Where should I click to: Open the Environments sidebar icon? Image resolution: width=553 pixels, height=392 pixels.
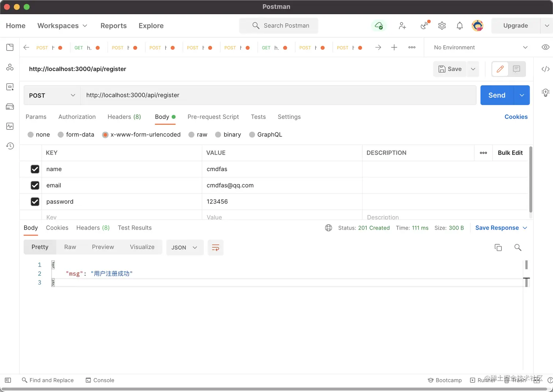pos(10,87)
